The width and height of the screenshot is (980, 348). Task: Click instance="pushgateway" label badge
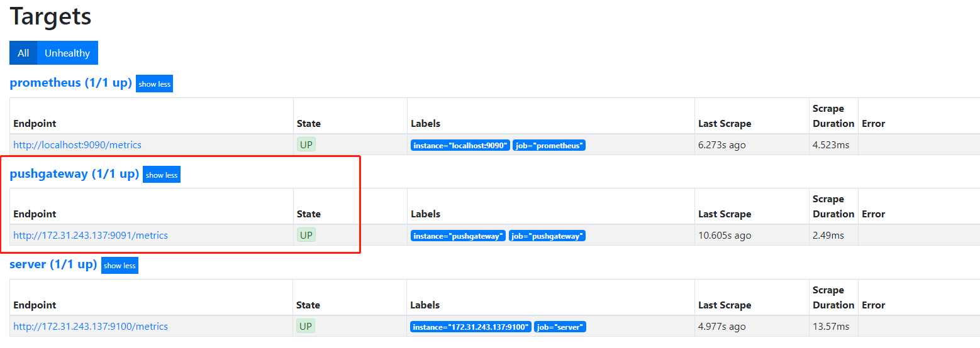point(458,236)
